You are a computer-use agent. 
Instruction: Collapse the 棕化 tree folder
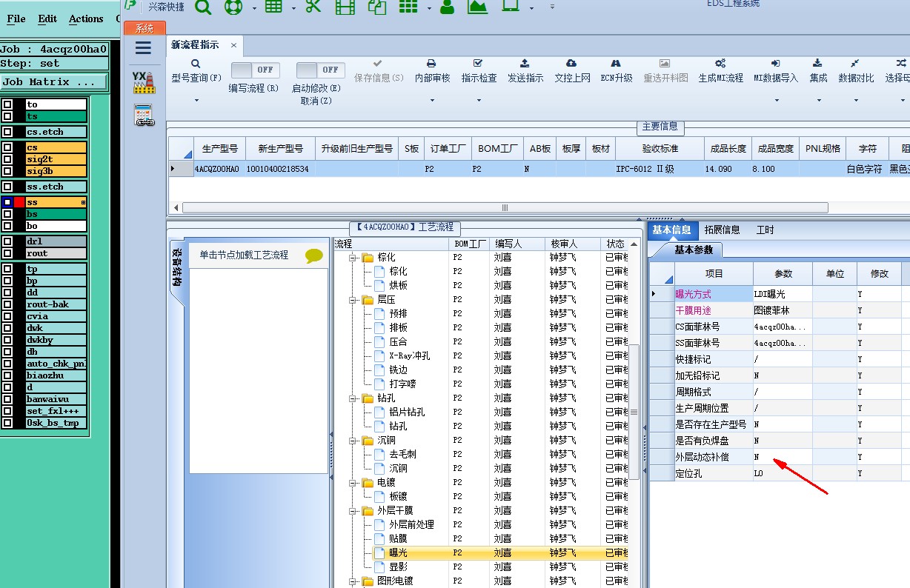(353, 258)
